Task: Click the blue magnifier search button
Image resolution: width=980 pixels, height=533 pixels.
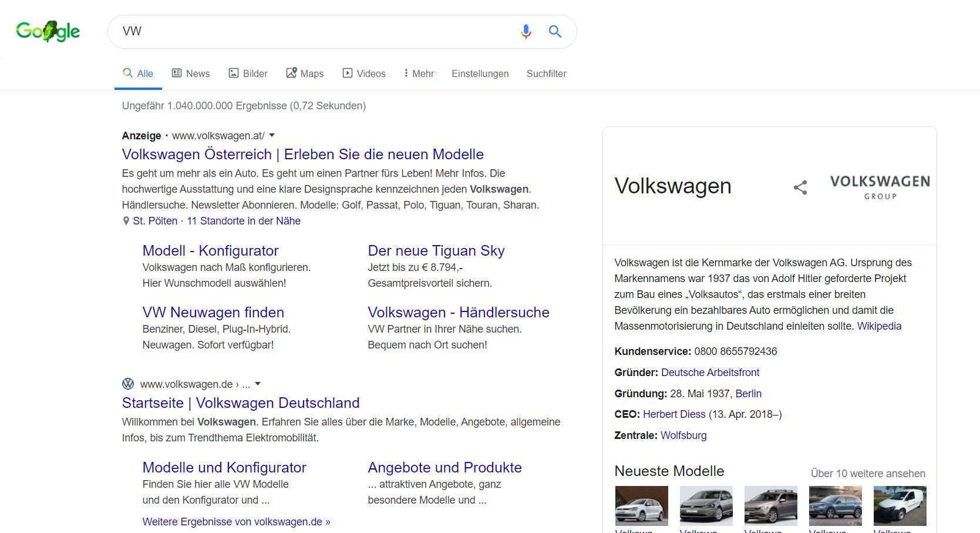Action: click(555, 32)
